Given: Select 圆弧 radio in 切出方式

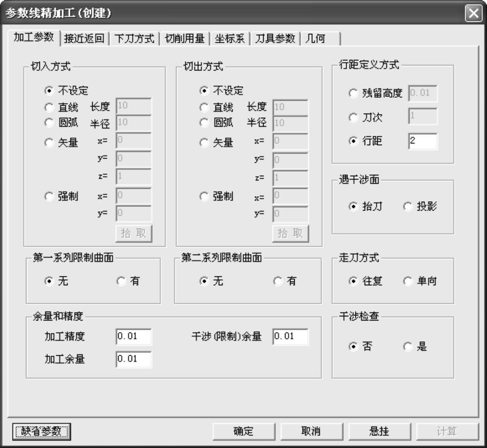Looking at the screenshot, I should coord(204,123).
